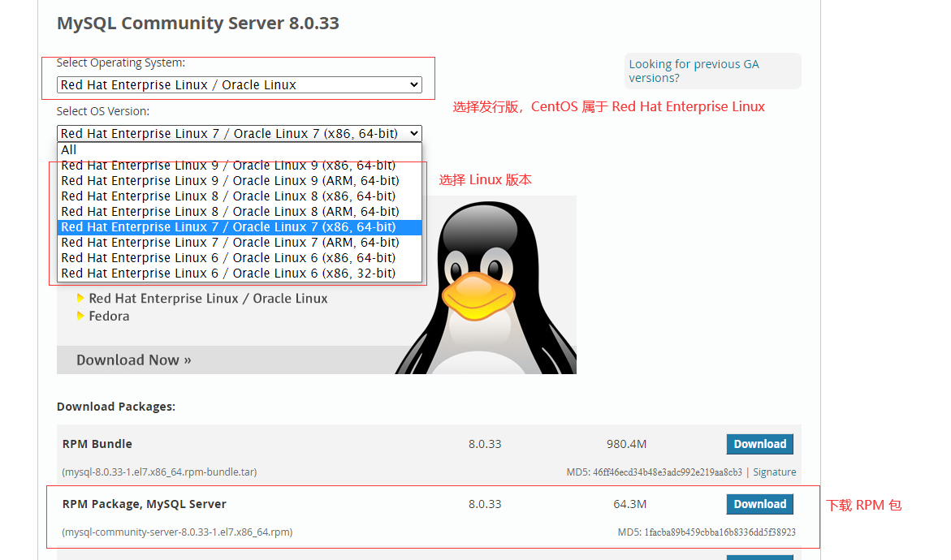Download the RPM Bundle package

[759, 444]
